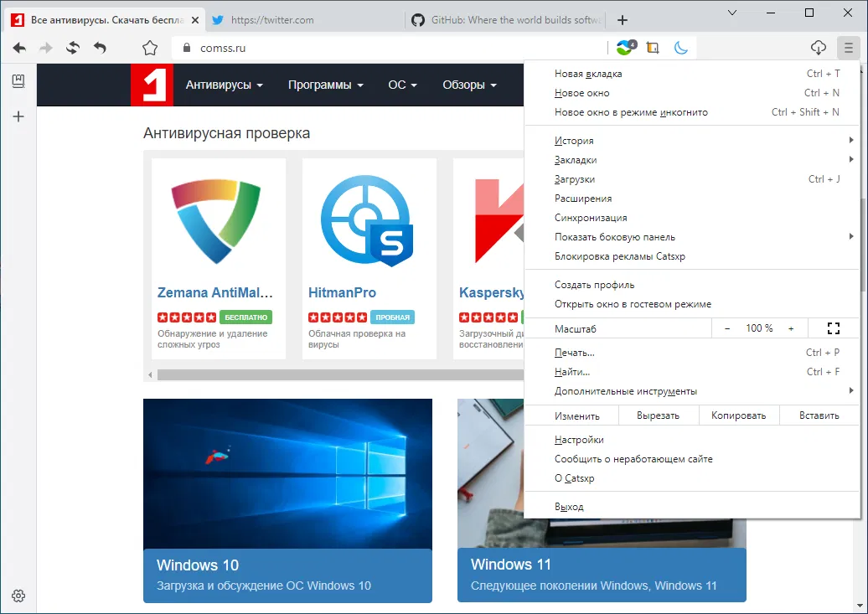Click the ПРОБНАЯ badge on HitmanPro
The image size is (868, 614).
point(392,317)
